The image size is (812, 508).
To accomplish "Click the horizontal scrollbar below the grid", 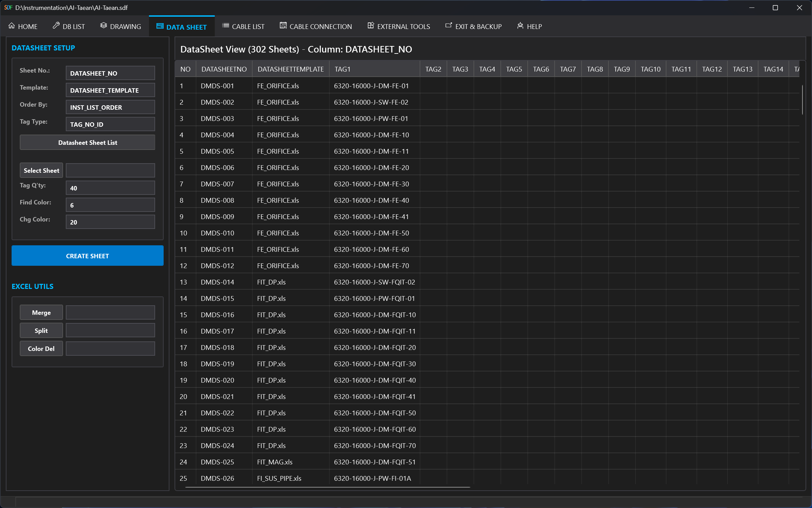I will 327,487.
